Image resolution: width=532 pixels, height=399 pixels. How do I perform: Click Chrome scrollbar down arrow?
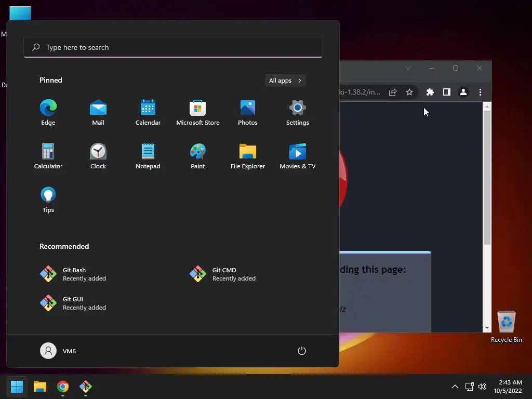[487, 328]
